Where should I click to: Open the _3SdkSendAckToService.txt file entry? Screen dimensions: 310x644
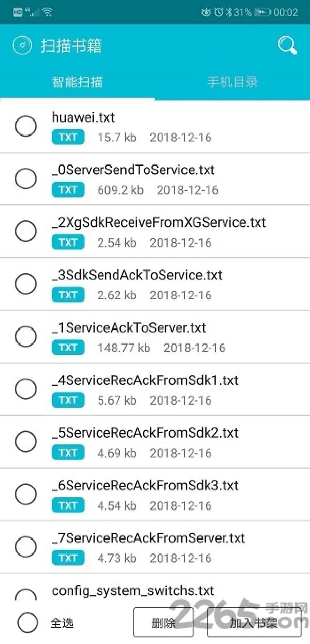tap(155, 284)
